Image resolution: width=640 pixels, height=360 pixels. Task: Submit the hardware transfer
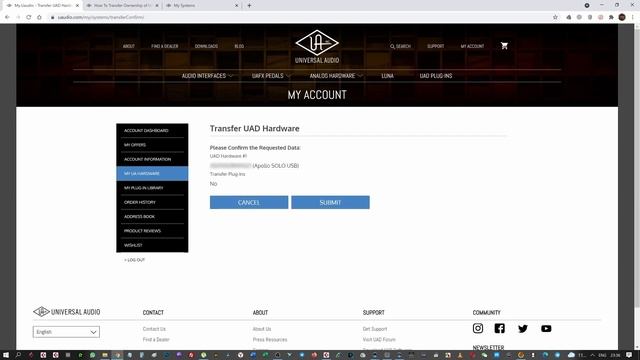(330, 202)
